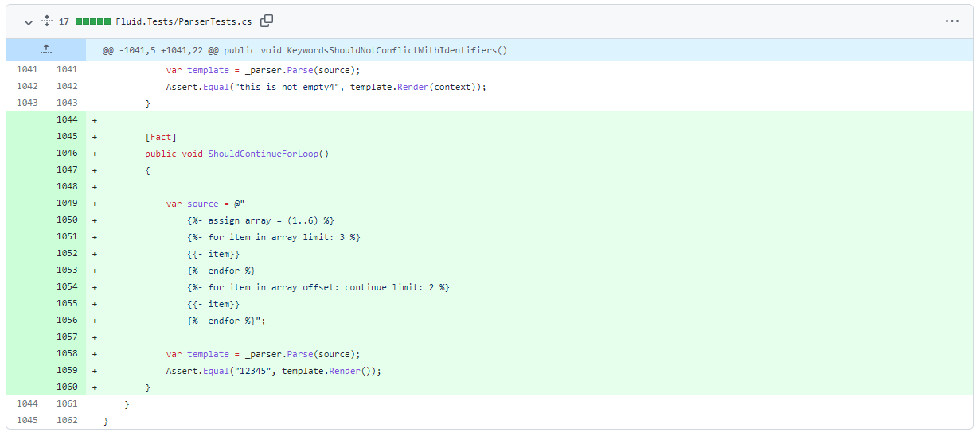Click the 'offset: continue limit: 2' code line
980x436 pixels.
[x=318, y=287]
